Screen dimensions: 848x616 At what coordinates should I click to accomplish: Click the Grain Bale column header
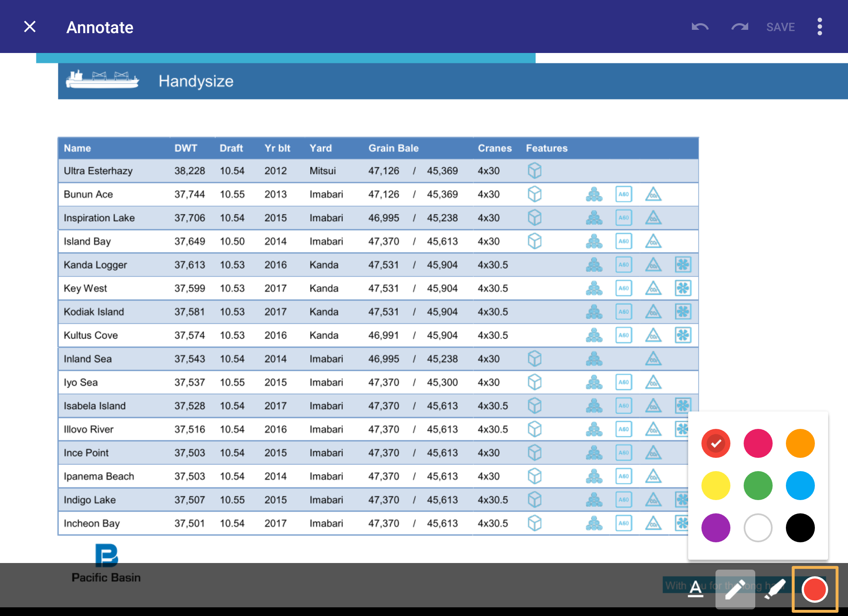[393, 148]
